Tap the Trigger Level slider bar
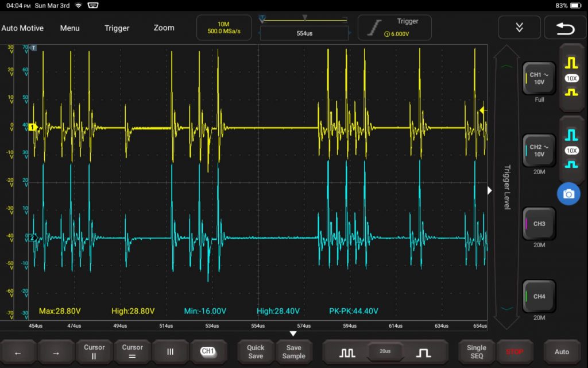This screenshot has height=368, width=588. (x=506, y=187)
